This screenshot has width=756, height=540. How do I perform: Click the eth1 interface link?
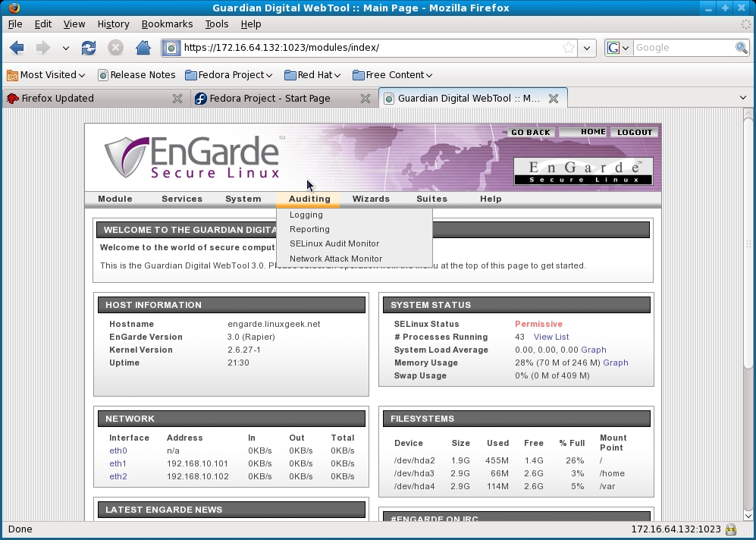(118, 464)
